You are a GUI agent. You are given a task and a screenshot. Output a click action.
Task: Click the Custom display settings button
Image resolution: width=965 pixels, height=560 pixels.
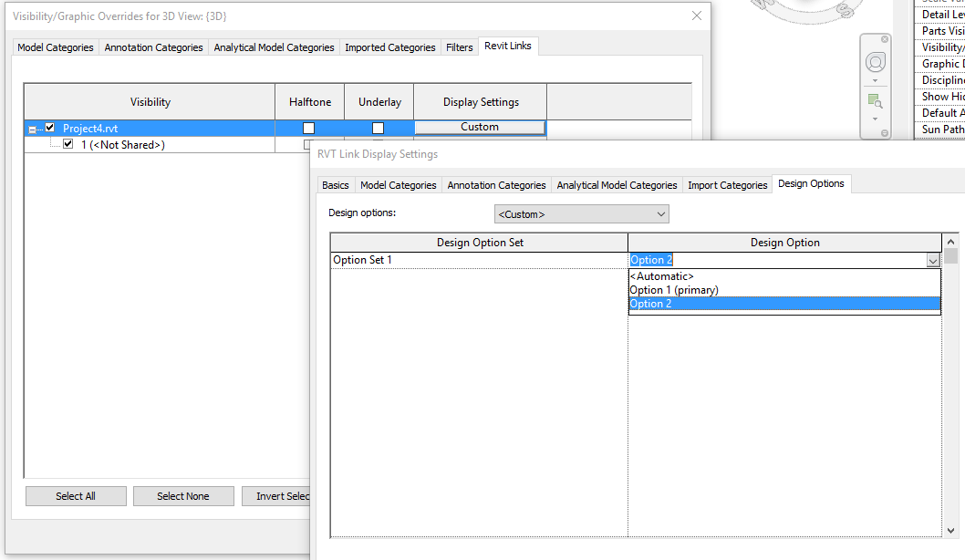click(479, 128)
